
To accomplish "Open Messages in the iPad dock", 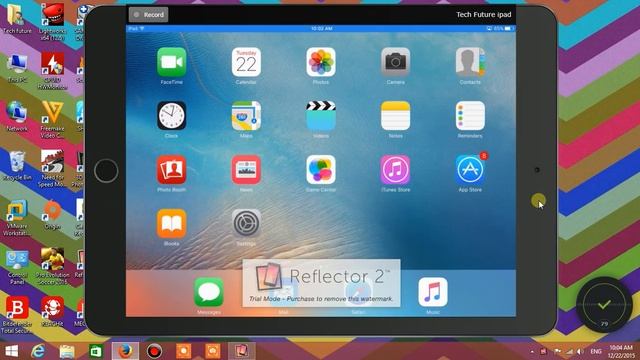I will point(209,292).
